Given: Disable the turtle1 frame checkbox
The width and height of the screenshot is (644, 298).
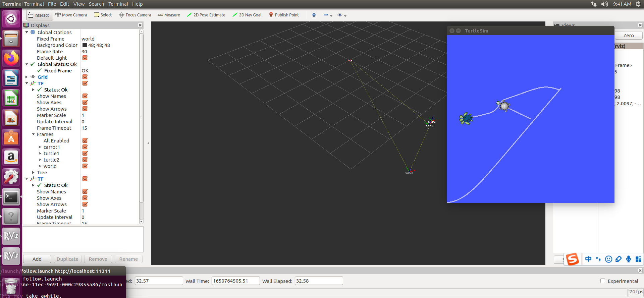Looking at the screenshot, I should (85, 154).
